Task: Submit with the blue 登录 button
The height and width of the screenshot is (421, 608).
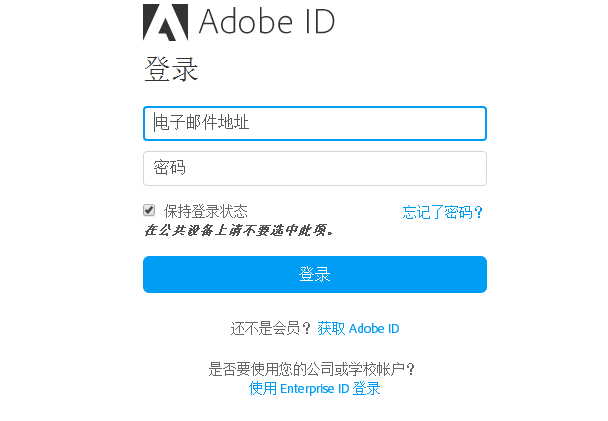Action: 315,274
